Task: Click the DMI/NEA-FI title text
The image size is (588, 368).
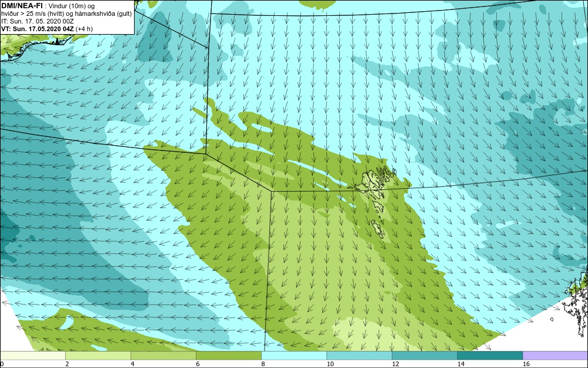Action: [21, 5]
